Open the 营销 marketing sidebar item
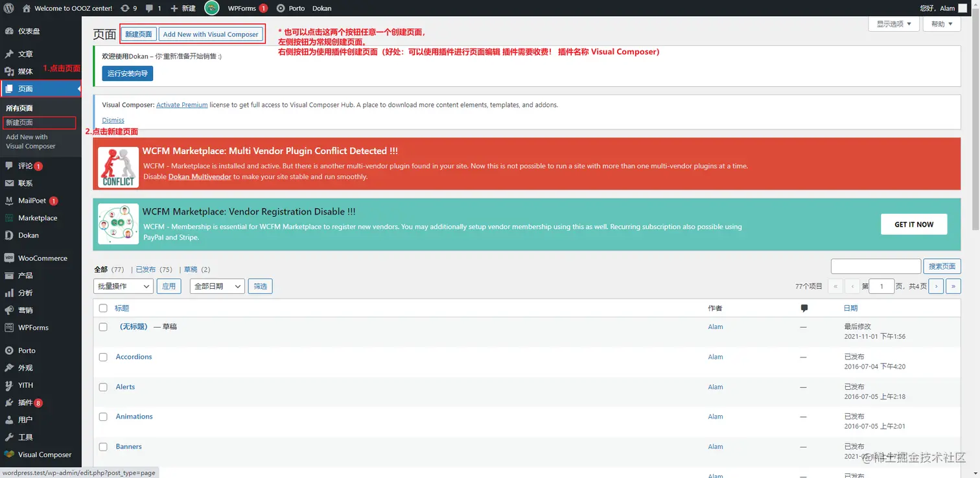This screenshot has height=478, width=980. (41, 310)
